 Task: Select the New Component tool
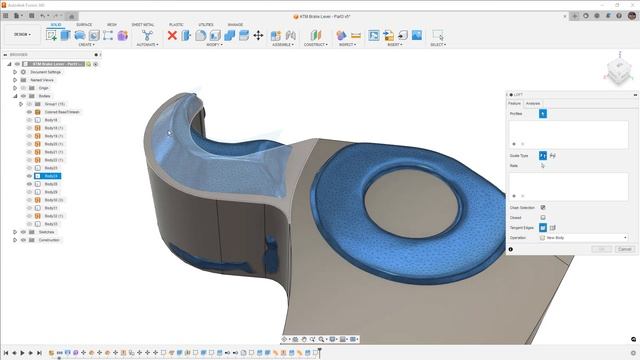[x=276, y=36]
